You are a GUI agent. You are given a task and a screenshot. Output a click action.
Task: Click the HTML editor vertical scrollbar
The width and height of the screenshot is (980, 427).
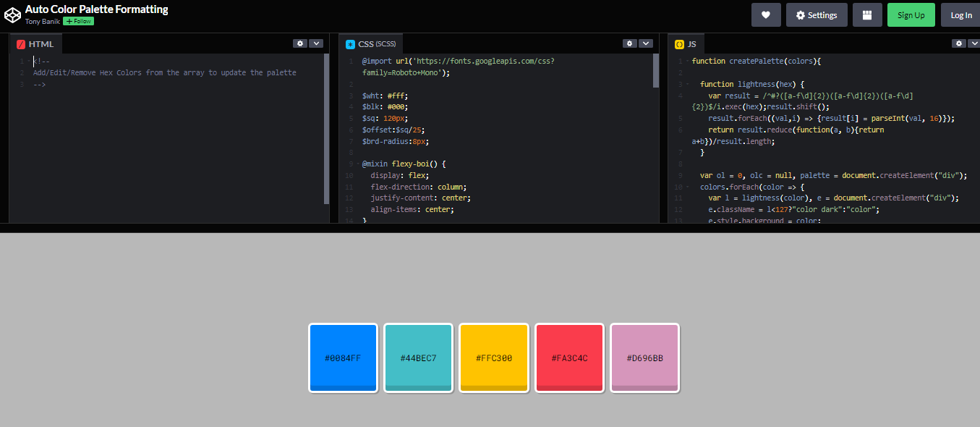(327, 129)
